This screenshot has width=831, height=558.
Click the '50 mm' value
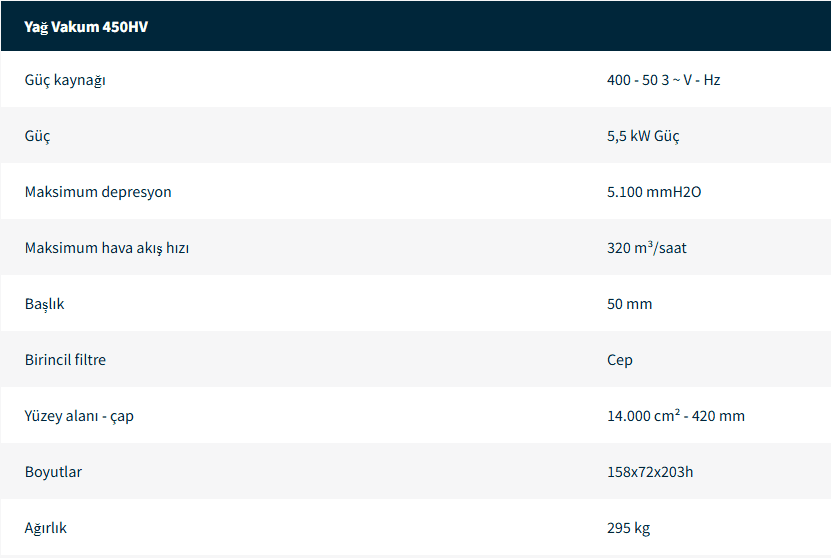629,304
